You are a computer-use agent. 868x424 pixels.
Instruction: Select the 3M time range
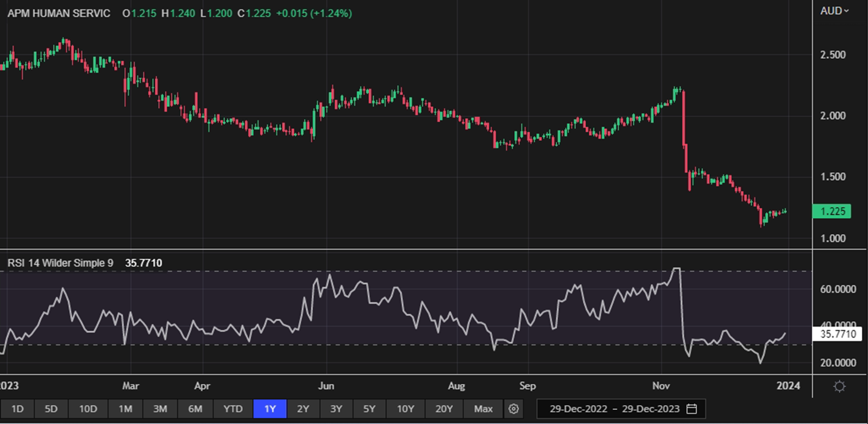[160, 409]
